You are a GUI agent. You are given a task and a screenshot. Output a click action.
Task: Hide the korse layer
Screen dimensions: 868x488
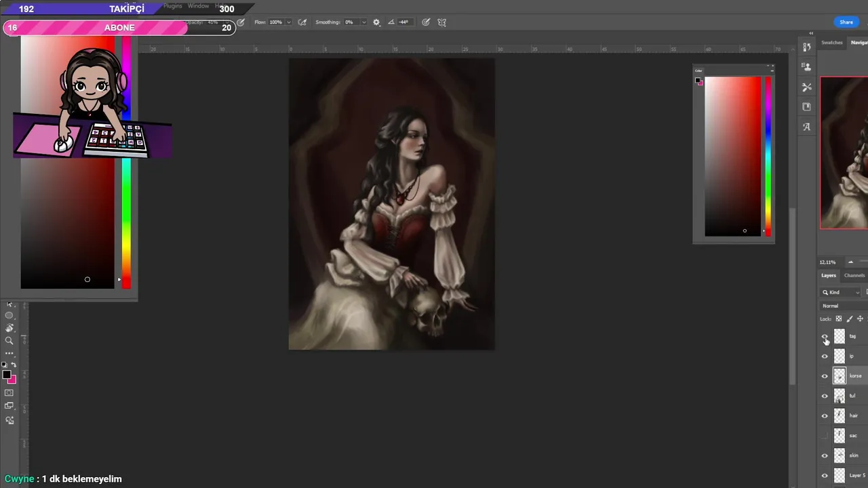pyautogui.click(x=825, y=376)
